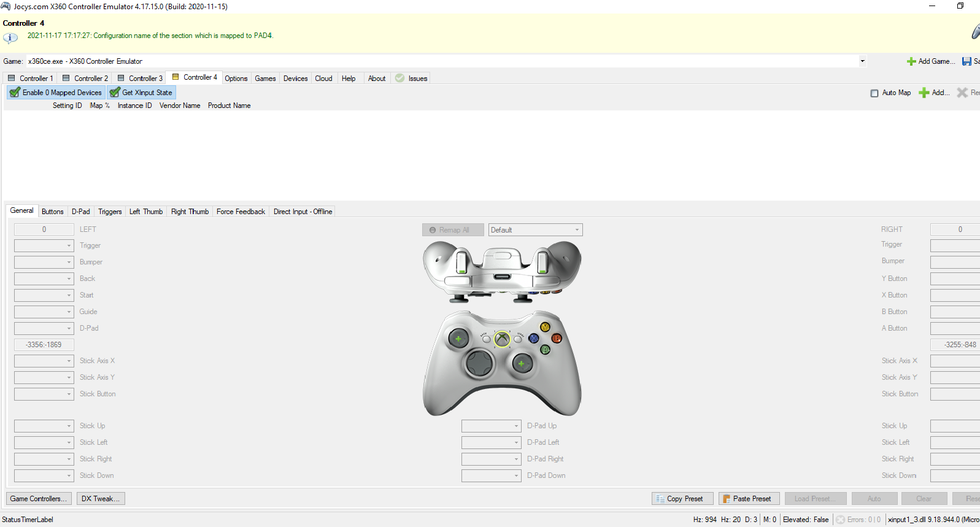Click the D-pad on the controller image
The image size is (980, 527).
(x=479, y=364)
